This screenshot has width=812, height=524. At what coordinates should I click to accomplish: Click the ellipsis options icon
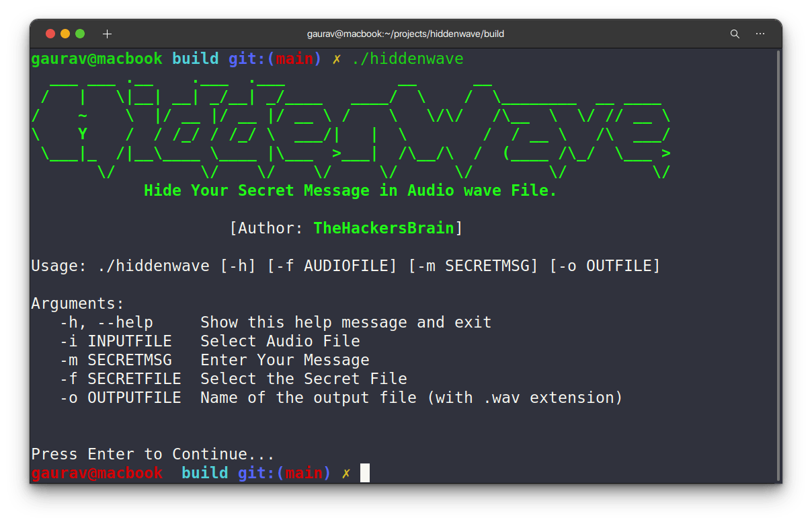(x=760, y=34)
